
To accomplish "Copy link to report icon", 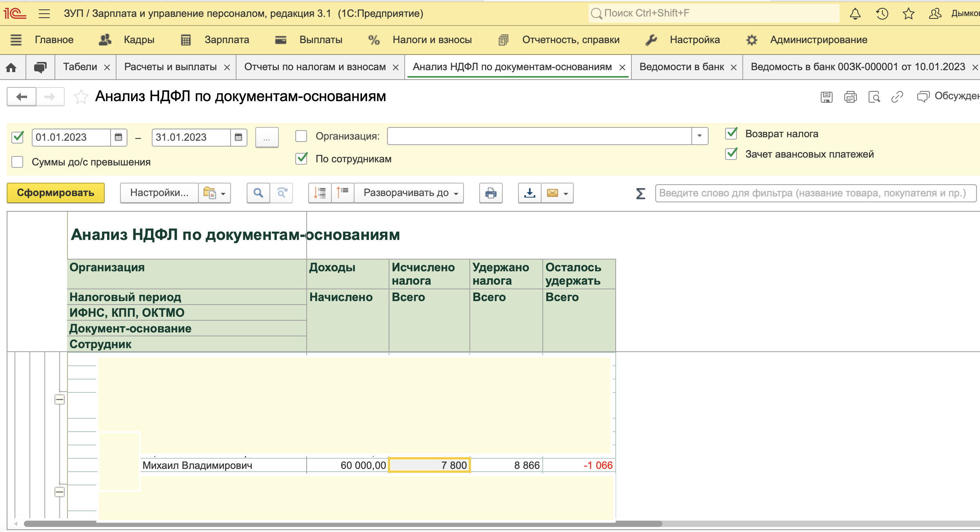I will coord(897,97).
